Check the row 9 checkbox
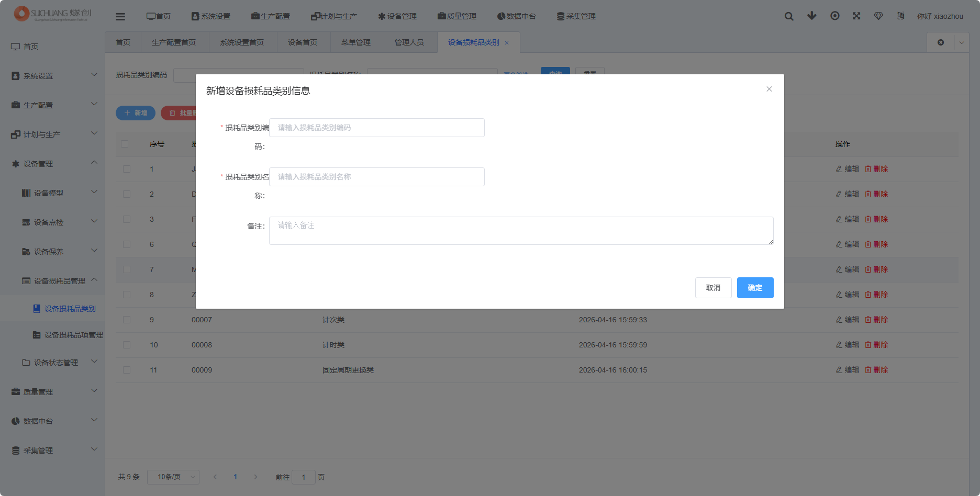 pos(127,320)
